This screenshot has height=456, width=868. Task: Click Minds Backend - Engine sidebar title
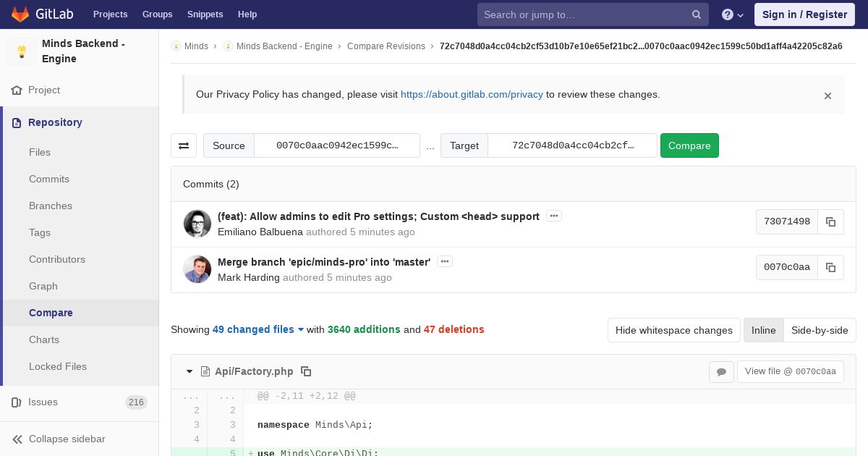[x=83, y=51]
